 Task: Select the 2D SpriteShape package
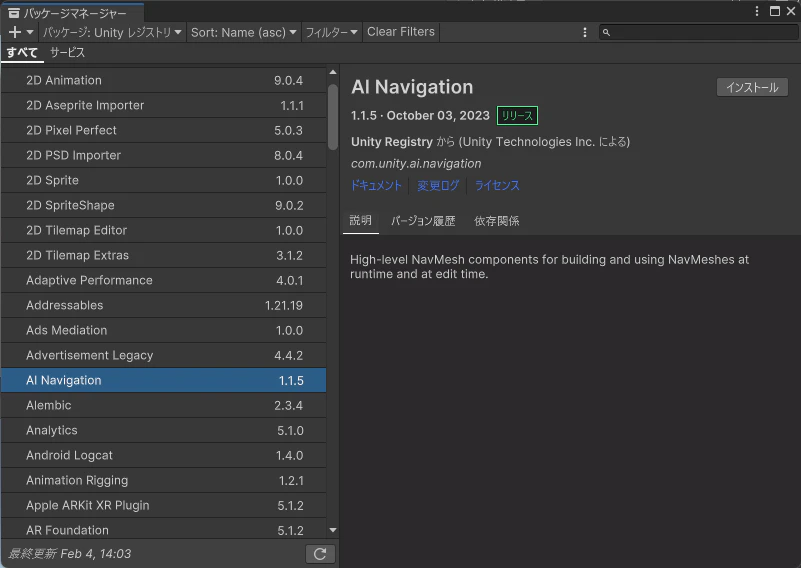(163, 205)
